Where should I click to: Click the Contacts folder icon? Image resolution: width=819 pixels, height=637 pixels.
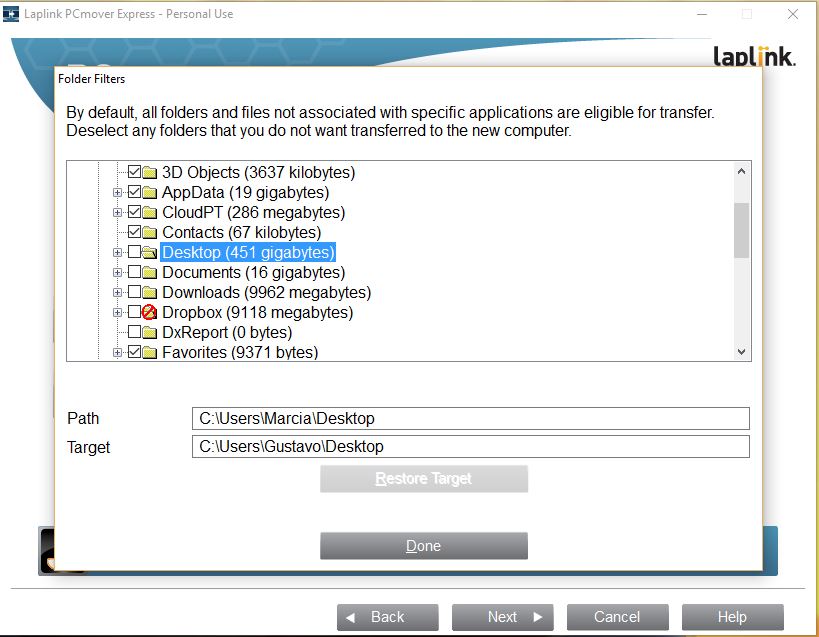tap(150, 232)
